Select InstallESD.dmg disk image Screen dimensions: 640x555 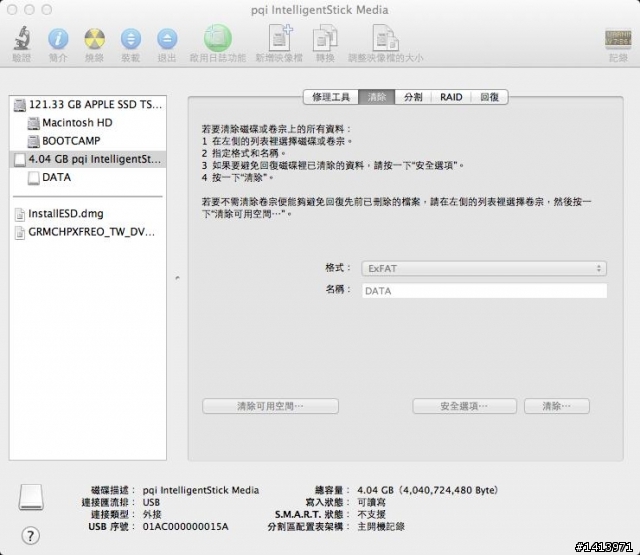(88, 214)
